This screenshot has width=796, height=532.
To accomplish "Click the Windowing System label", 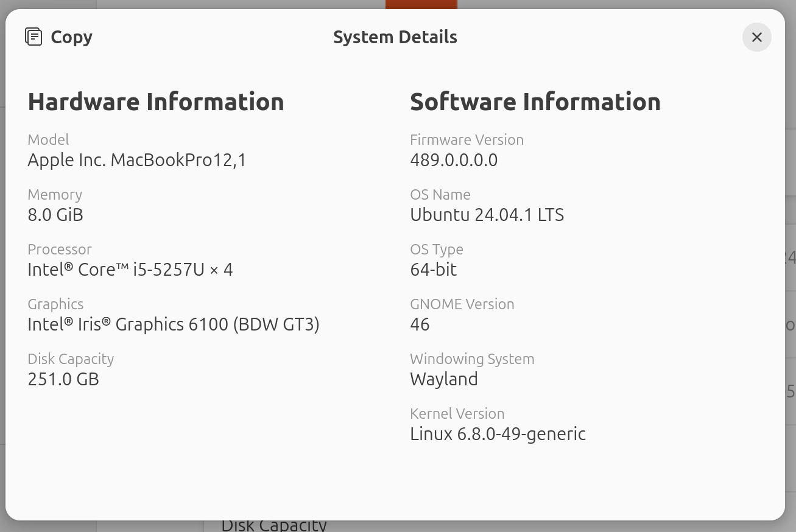I will 473,359.
